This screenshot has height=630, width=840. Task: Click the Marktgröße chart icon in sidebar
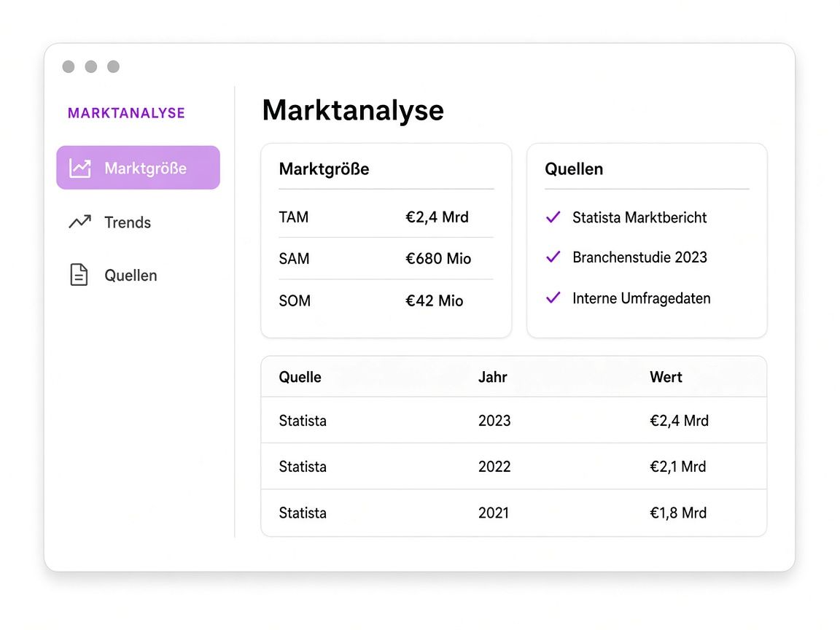[x=79, y=168]
